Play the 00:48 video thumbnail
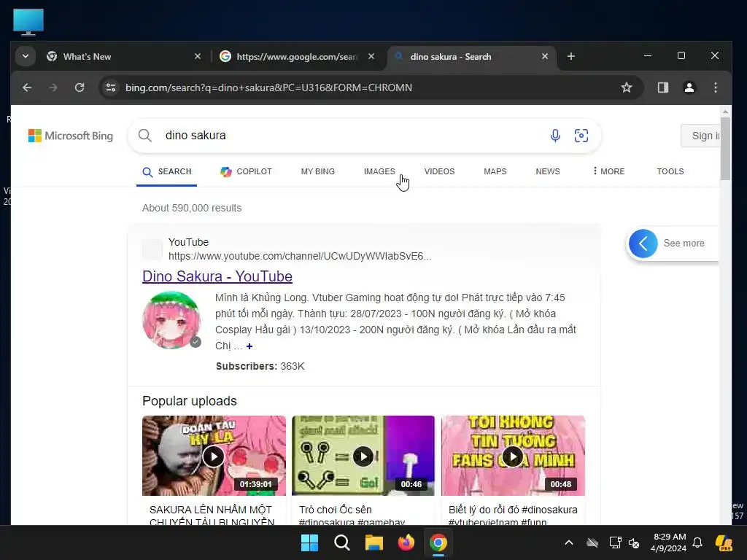 [513, 456]
